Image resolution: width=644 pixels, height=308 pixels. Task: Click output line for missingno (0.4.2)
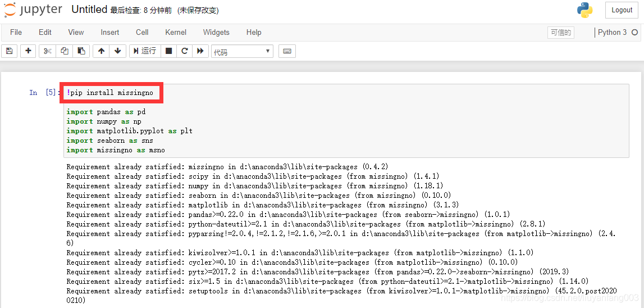point(227,167)
